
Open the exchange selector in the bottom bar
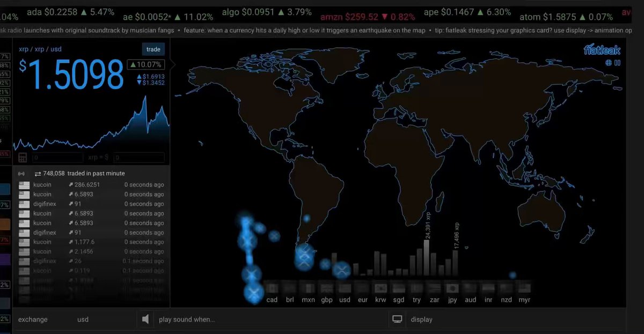(33, 320)
